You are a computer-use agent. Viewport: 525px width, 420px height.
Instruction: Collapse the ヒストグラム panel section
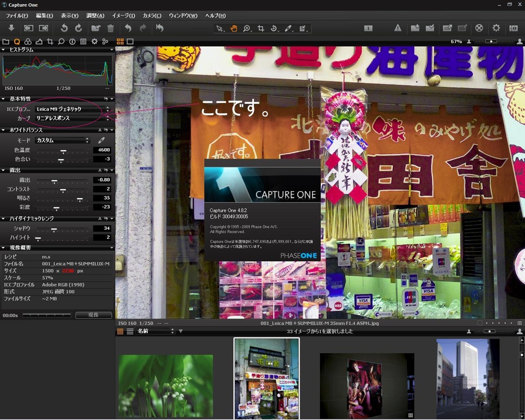(4, 50)
